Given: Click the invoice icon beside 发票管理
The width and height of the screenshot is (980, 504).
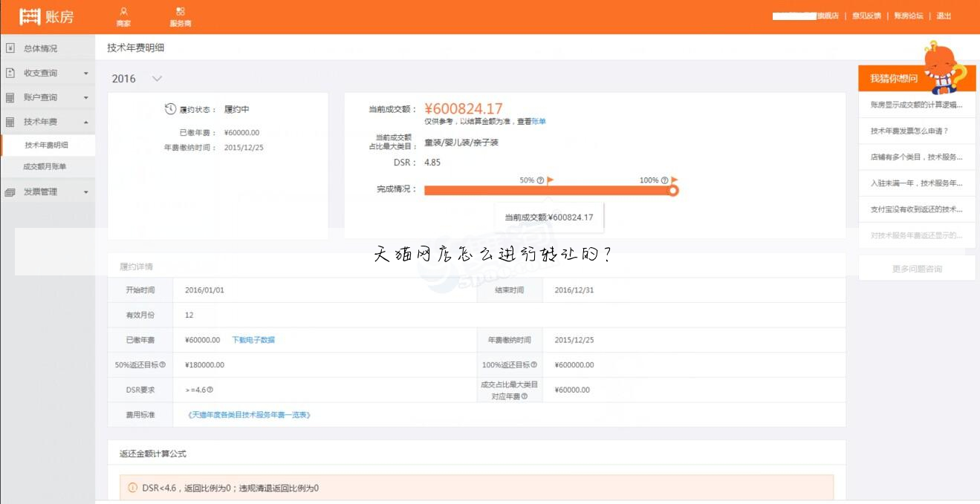Looking at the screenshot, I should click(10, 192).
